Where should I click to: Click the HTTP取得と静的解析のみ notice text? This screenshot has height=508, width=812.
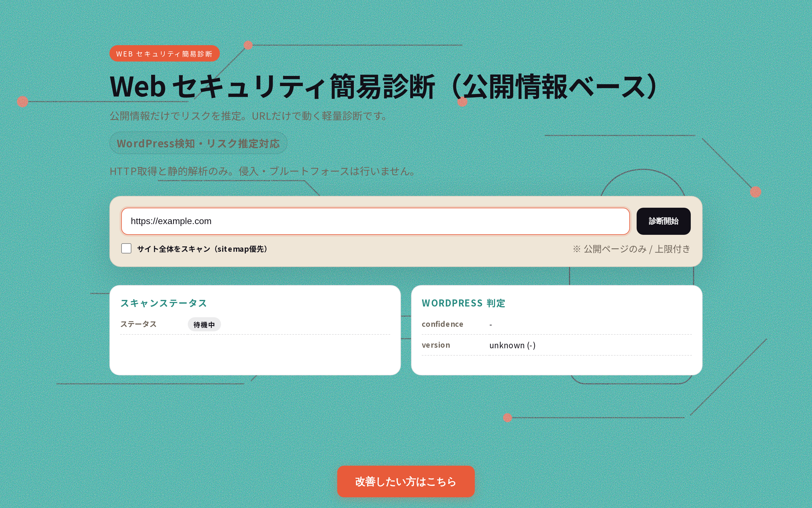(263, 171)
